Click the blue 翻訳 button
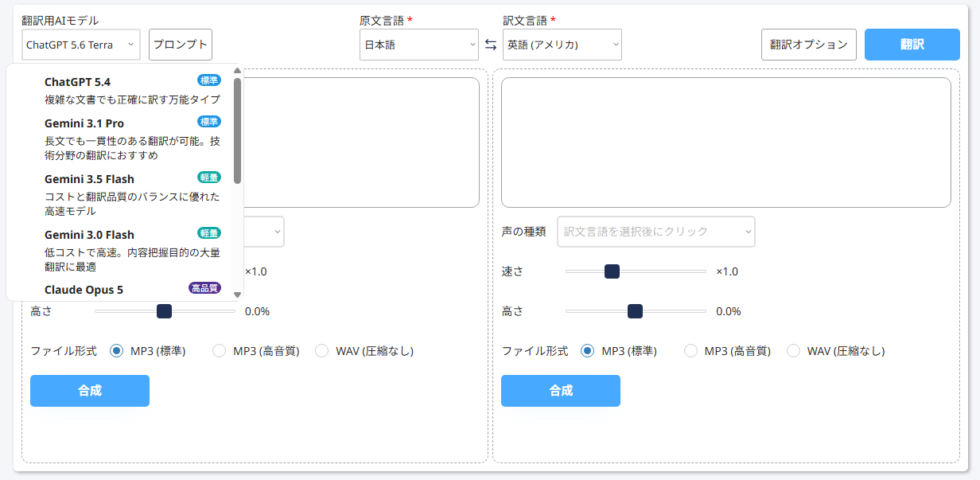Image resolution: width=980 pixels, height=480 pixels. (x=912, y=45)
